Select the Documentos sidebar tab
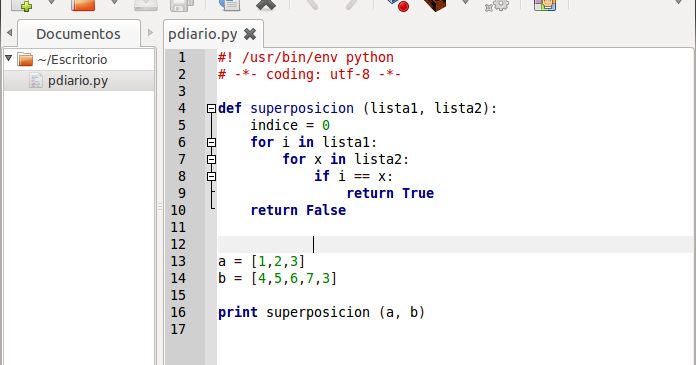The height and width of the screenshot is (365, 696). point(79,34)
